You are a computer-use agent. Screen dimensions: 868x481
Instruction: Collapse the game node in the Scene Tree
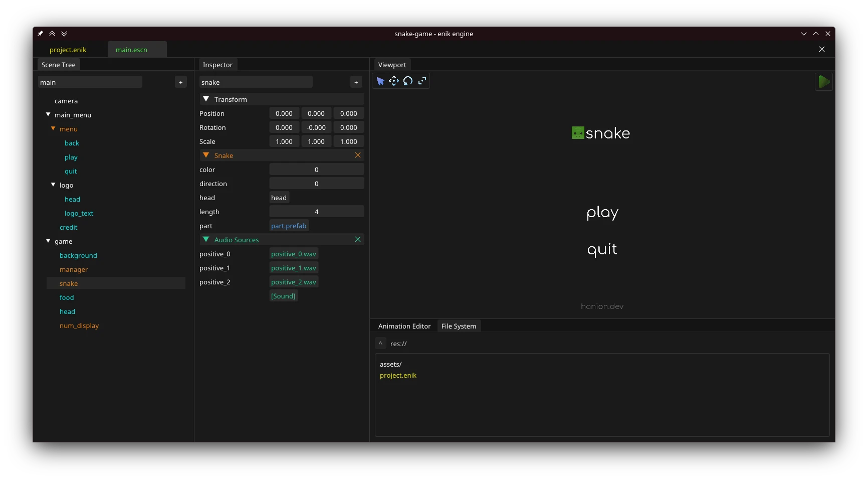pyautogui.click(x=48, y=241)
